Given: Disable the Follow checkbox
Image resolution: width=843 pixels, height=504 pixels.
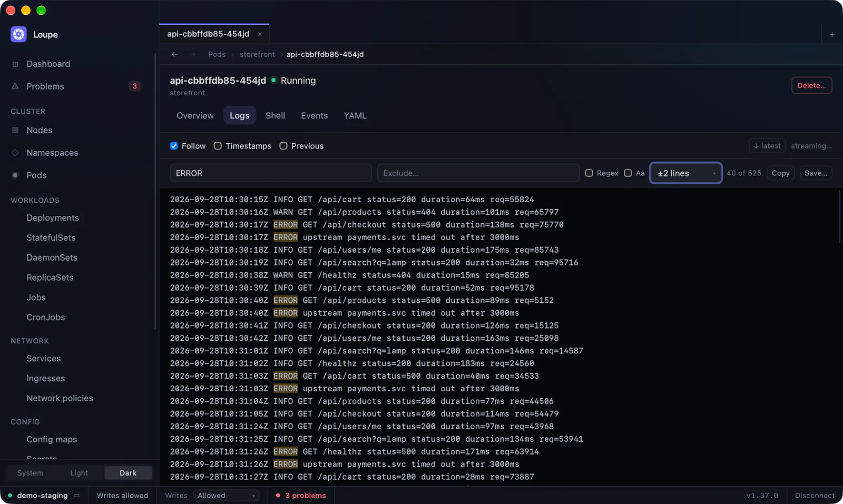Looking at the screenshot, I should pyautogui.click(x=174, y=146).
